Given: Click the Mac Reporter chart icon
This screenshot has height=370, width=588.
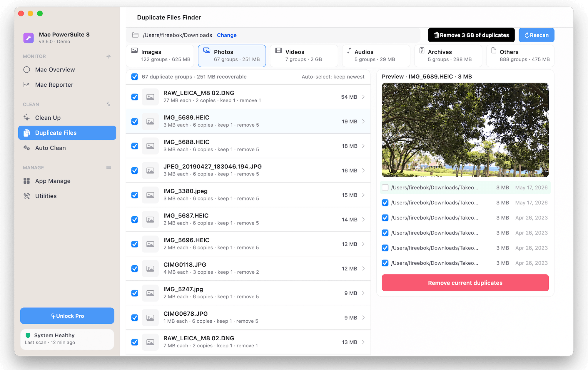Looking at the screenshot, I should (x=27, y=85).
